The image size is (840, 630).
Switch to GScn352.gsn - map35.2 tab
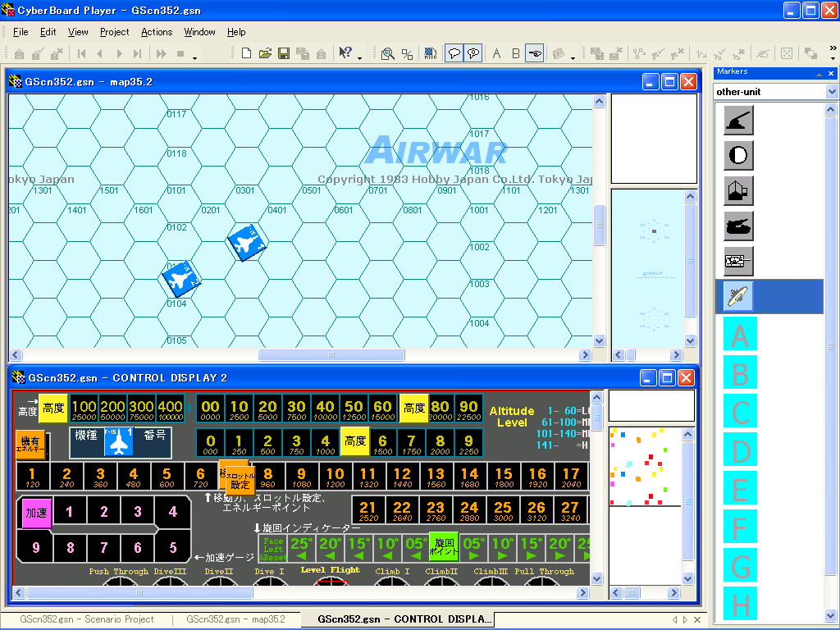click(x=235, y=619)
